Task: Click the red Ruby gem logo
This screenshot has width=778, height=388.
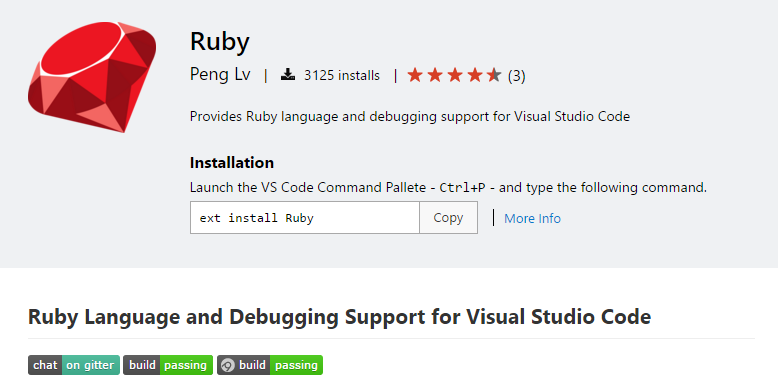Action: [92, 77]
